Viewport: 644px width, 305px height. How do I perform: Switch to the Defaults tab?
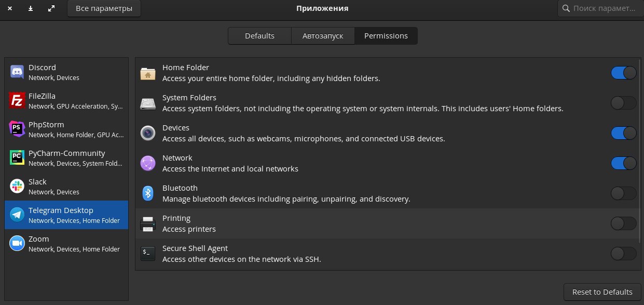259,36
